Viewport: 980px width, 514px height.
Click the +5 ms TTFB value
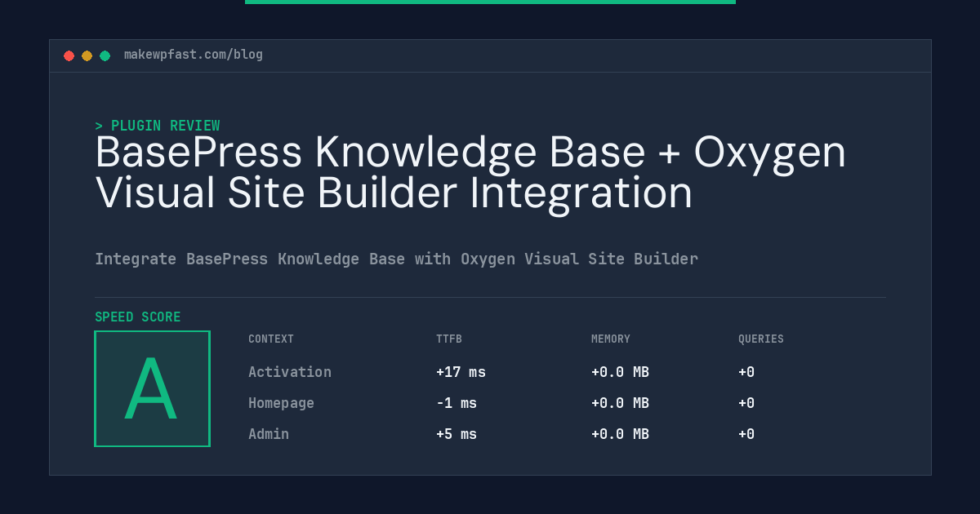click(457, 434)
